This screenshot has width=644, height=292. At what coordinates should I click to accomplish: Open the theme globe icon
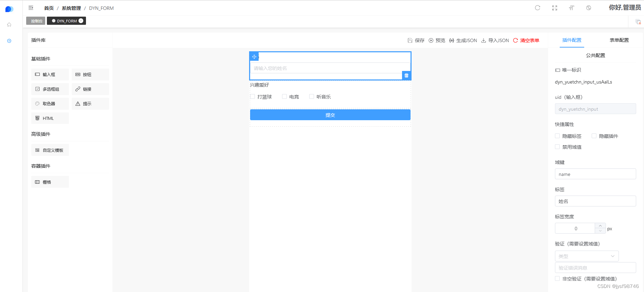[589, 8]
